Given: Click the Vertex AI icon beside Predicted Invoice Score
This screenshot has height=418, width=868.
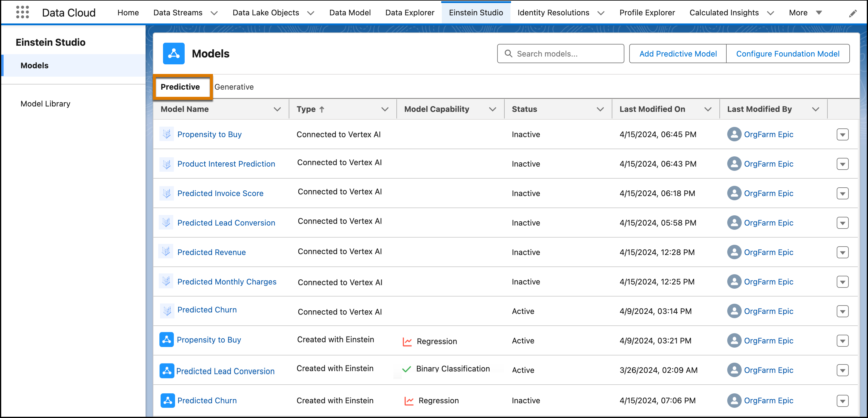Looking at the screenshot, I should click(x=166, y=193).
